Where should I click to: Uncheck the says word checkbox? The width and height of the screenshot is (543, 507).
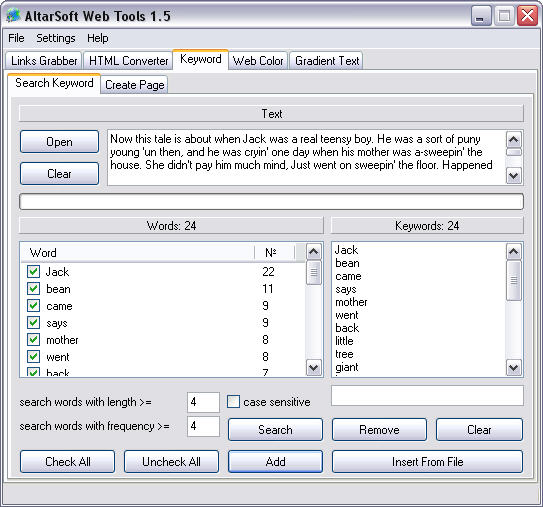point(33,322)
